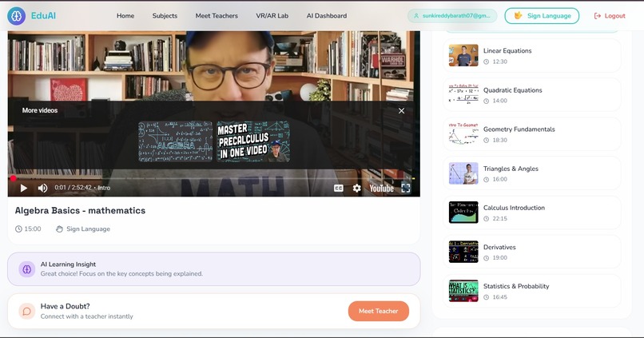The image size is (644, 338).
Task: Enter fullscreen mode for the video
Action: (406, 188)
